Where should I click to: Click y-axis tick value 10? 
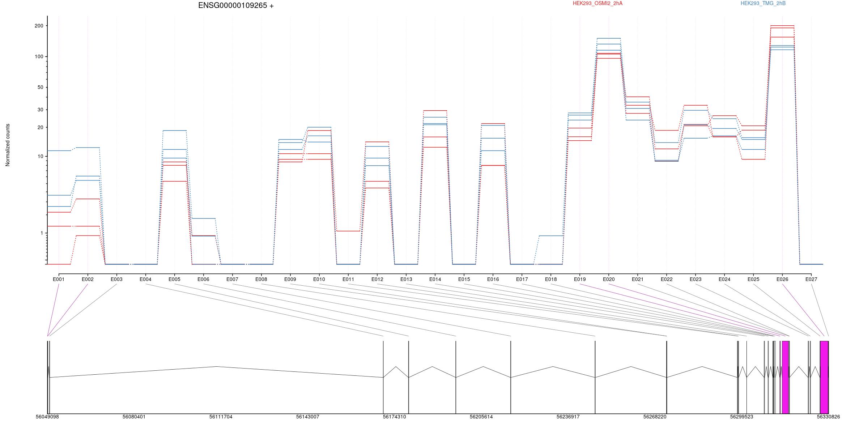[41, 156]
